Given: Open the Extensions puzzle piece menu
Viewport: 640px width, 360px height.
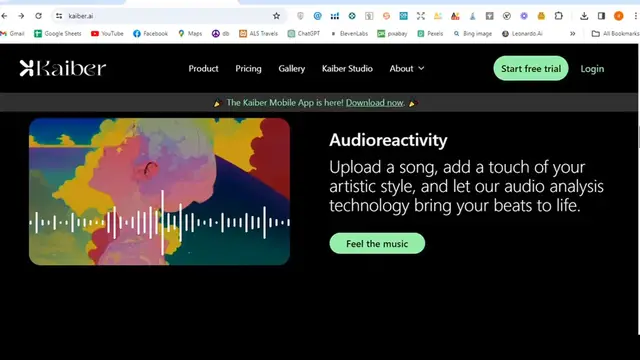Looking at the screenshot, I should [559, 16].
